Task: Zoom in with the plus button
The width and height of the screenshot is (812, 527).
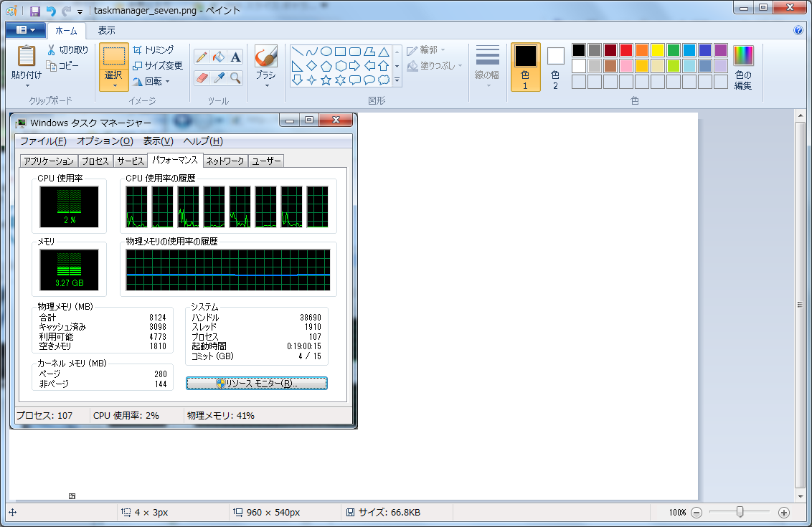Action: coord(784,513)
